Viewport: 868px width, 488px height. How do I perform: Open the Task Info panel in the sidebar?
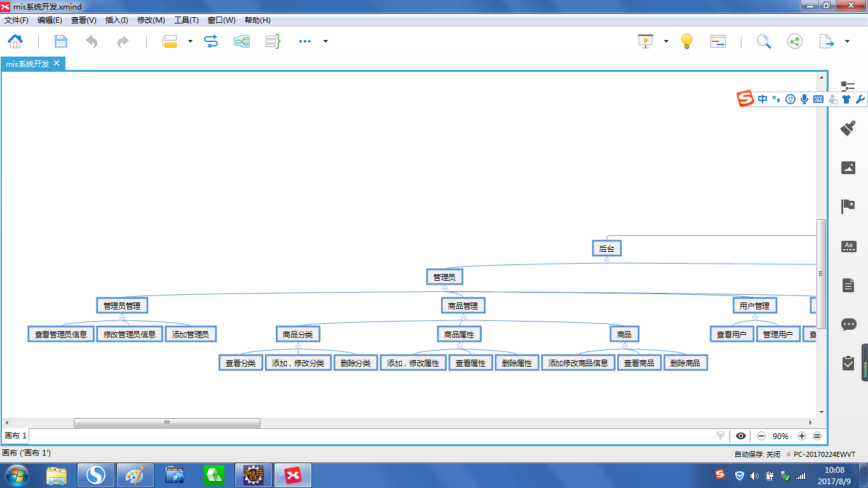(x=848, y=363)
